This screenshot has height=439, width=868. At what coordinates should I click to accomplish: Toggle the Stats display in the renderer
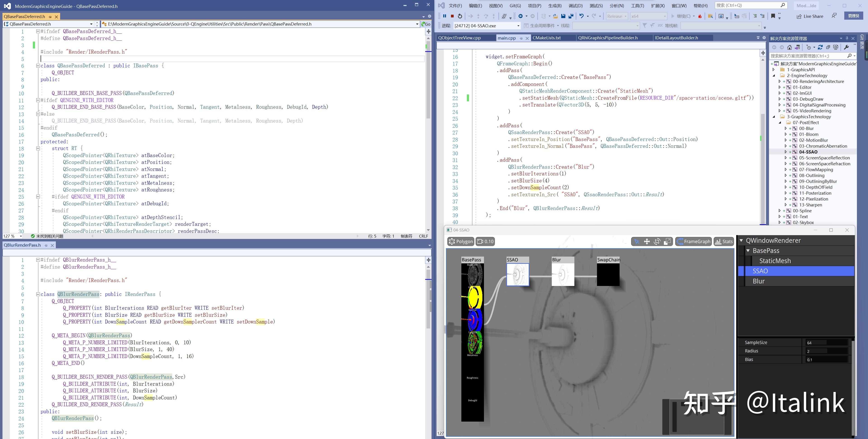[723, 241]
